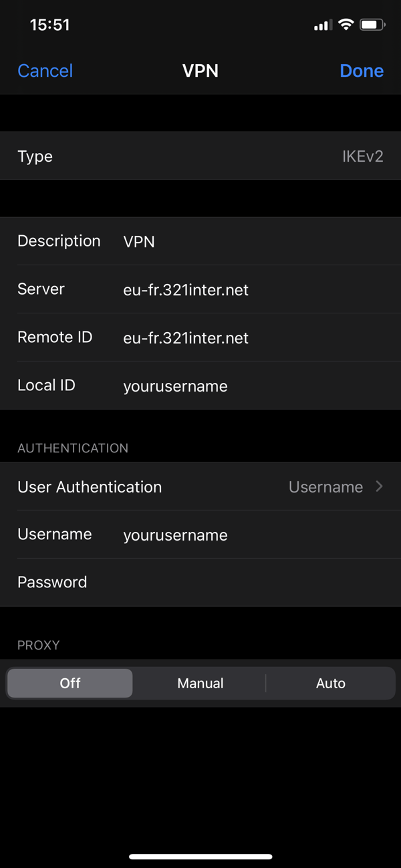Enable Manual proxy configuration
Viewport: 401px width, 868px height.
click(200, 683)
